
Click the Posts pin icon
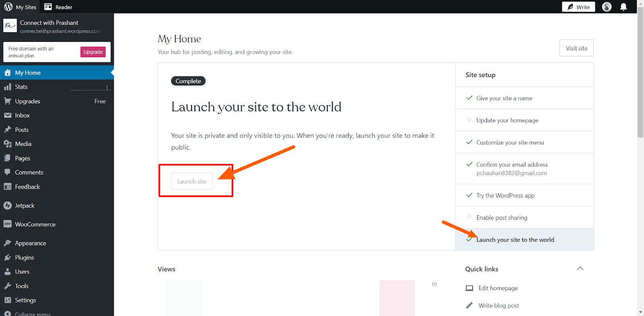[7, 130]
